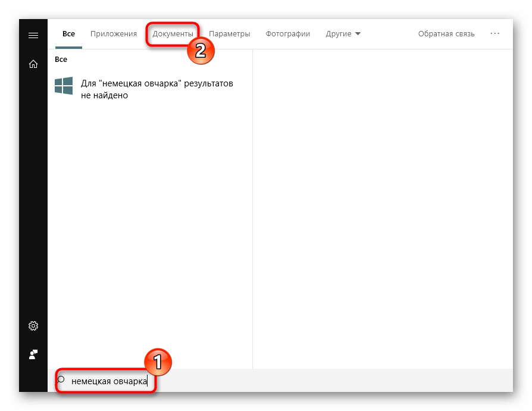Open the hamburger menu in the sidebar
Image resolution: width=532 pixels, height=411 pixels.
point(33,35)
